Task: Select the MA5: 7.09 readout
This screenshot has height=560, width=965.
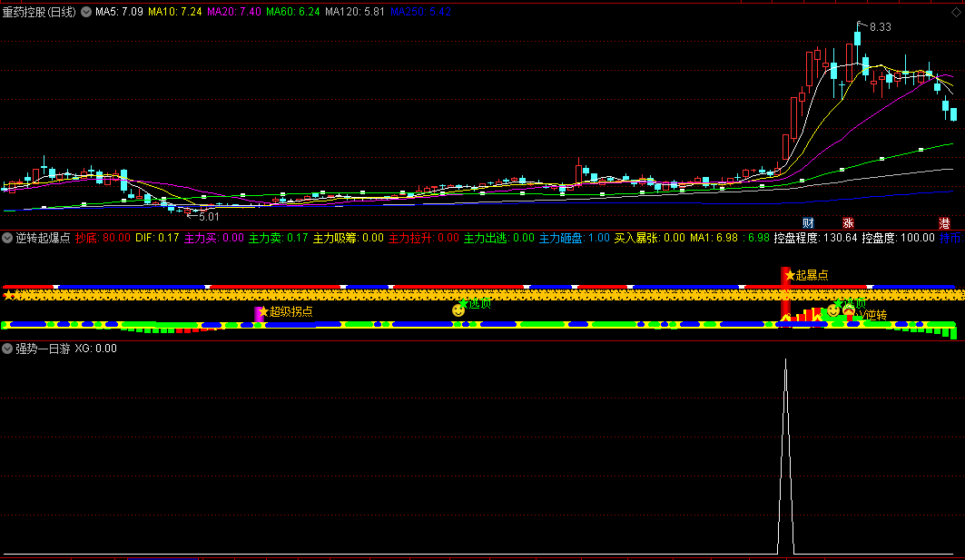Action: [120, 12]
